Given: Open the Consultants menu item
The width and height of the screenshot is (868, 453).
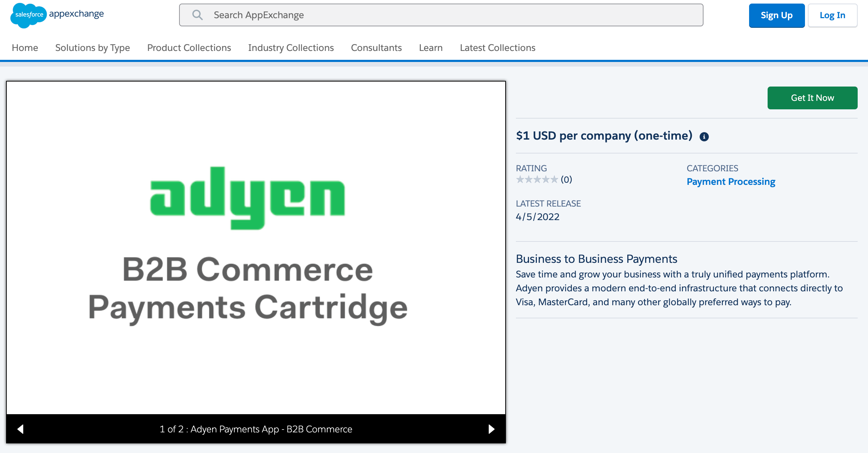Looking at the screenshot, I should point(376,48).
